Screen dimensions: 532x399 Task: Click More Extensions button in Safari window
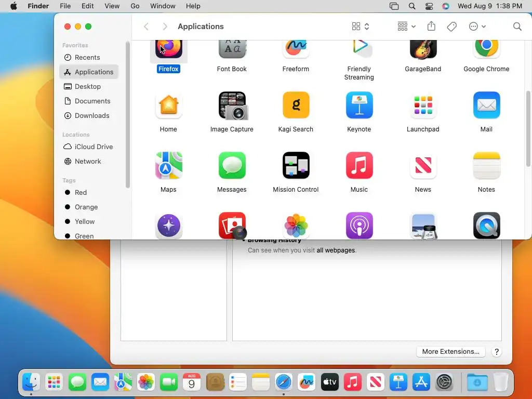click(x=450, y=352)
